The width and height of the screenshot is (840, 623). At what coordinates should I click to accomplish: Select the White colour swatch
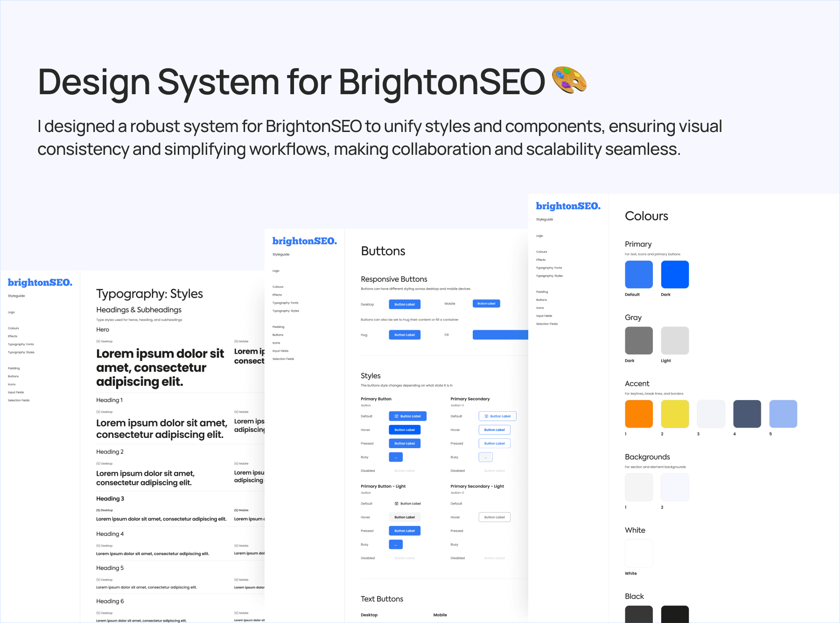coord(639,554)
